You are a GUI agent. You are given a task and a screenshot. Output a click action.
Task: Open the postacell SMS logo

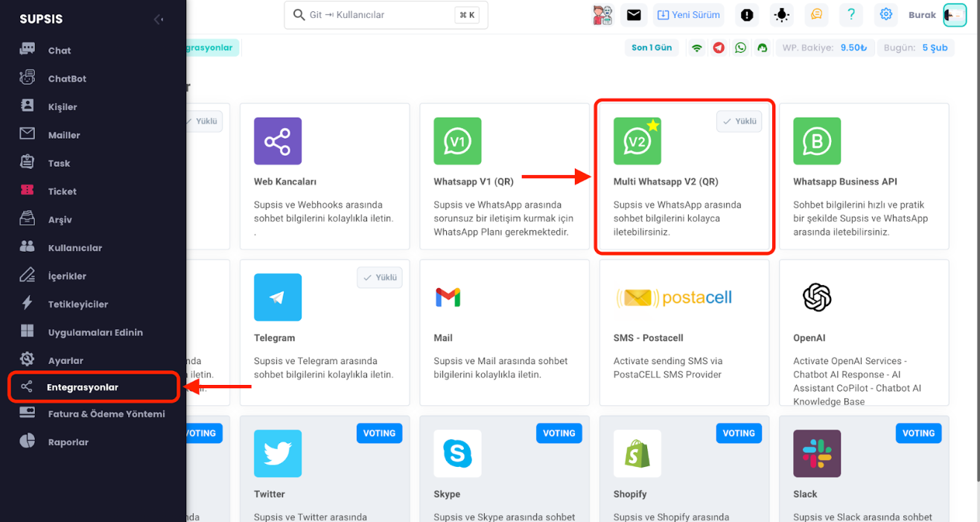click(x=674, y=298)
